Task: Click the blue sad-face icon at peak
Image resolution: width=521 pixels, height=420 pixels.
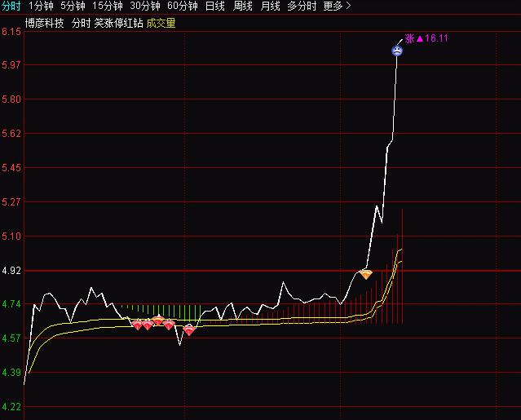Action: [397, 51]
